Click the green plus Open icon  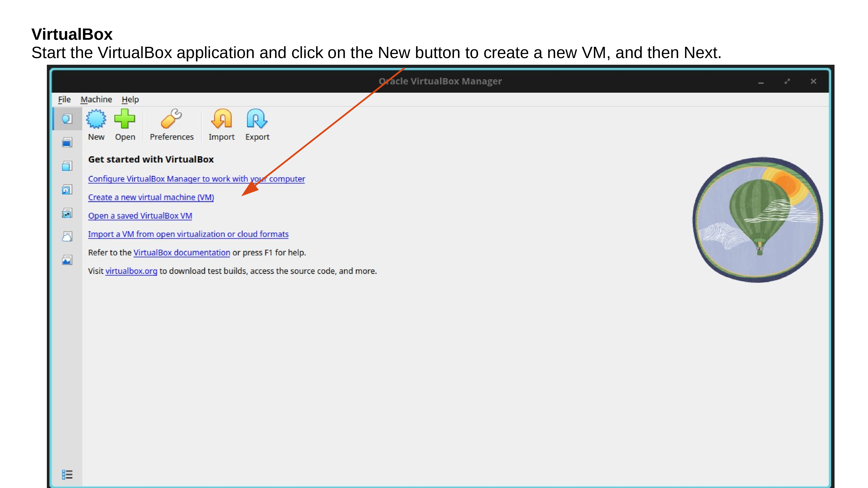pos(125,119)
